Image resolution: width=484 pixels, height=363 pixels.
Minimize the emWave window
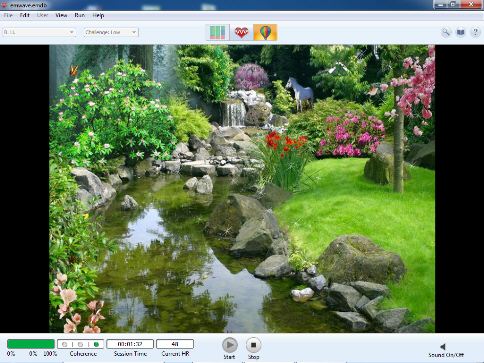coord(441,4)
